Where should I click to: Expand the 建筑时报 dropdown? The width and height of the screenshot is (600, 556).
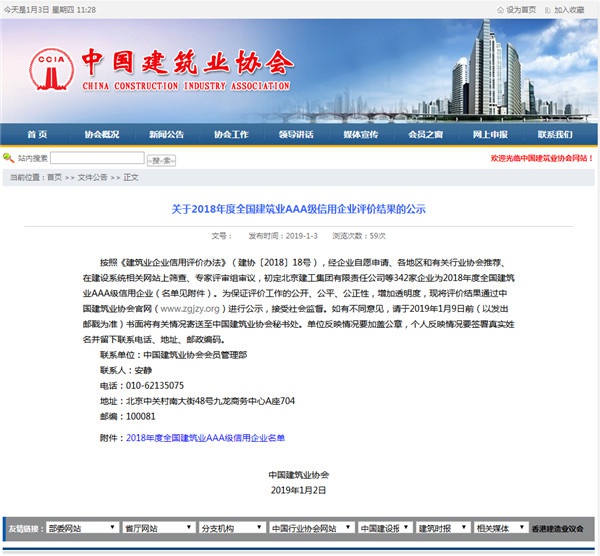pos(443,528)
